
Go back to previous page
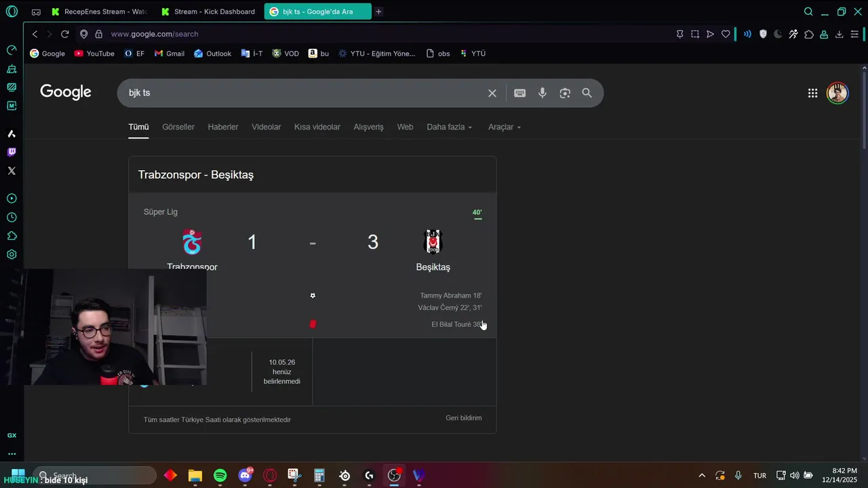point(35,34)
